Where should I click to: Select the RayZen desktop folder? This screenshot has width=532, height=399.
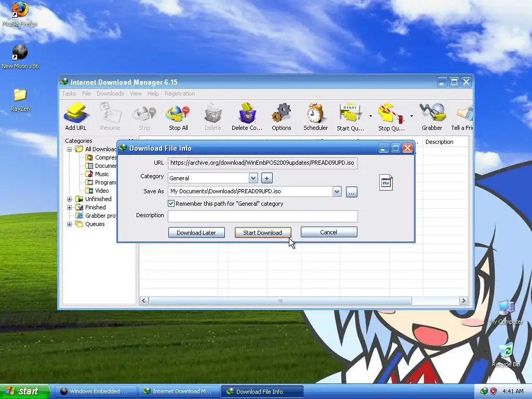tap(20, 100)
